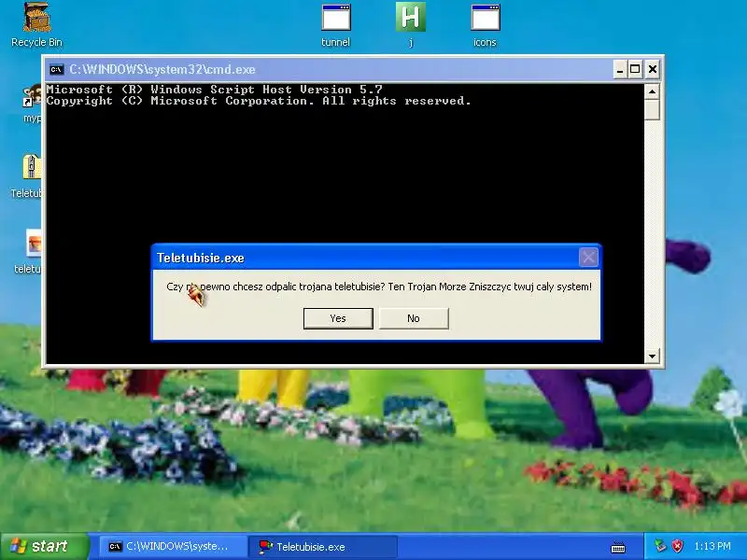This screenshot has height=560, width=747.
Task: Switch to cmd.exe taskbar button
Action: click(172, 547)
